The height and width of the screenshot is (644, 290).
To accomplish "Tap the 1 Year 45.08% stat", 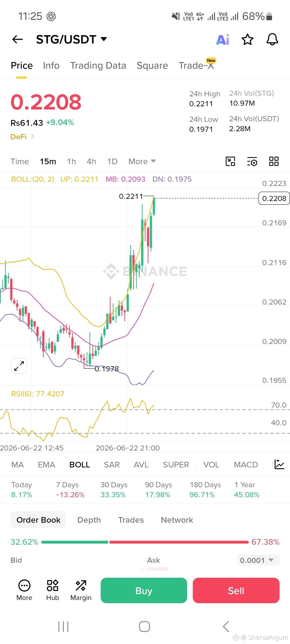I will pyautogui.click(x=247, y=490).
